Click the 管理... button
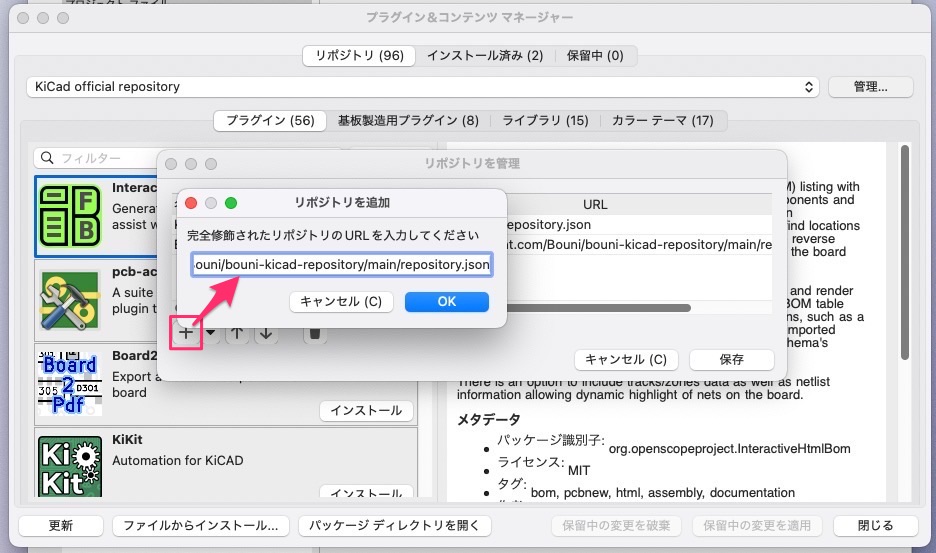936x553 pixels. (870, 87)
